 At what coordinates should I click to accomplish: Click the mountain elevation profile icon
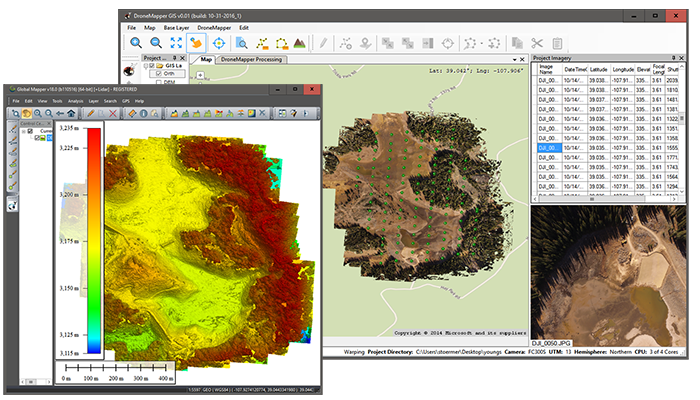(300, 43)
